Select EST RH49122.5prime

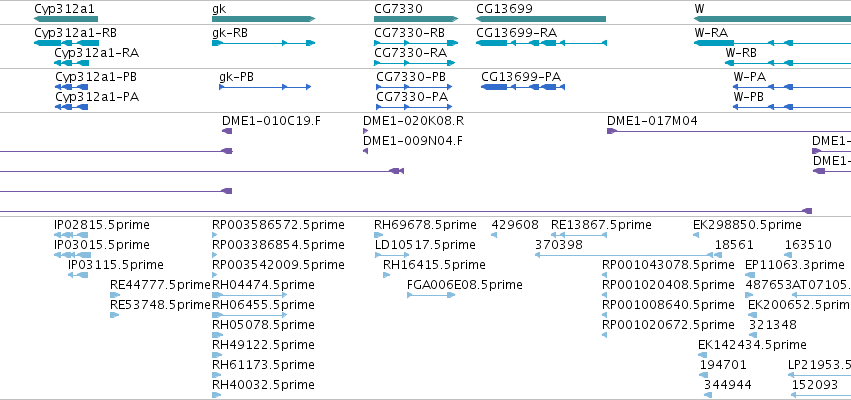click(x=217, y=355)
